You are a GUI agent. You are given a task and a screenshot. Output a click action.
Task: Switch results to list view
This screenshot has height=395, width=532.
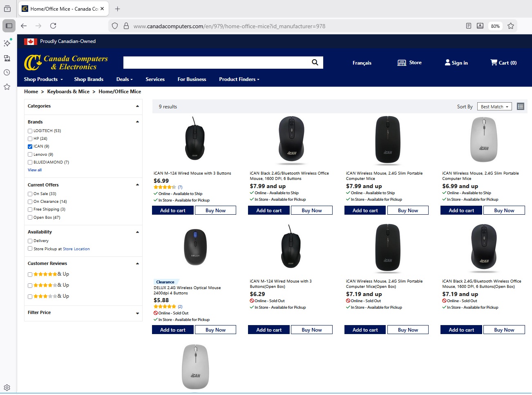tap(520, 107)
